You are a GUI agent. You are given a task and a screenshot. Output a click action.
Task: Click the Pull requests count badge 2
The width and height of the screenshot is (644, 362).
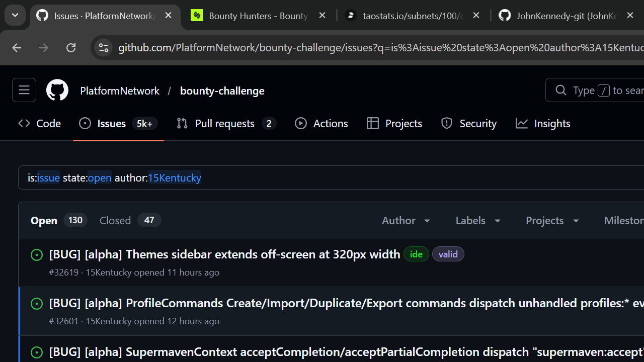pos(269,124)
